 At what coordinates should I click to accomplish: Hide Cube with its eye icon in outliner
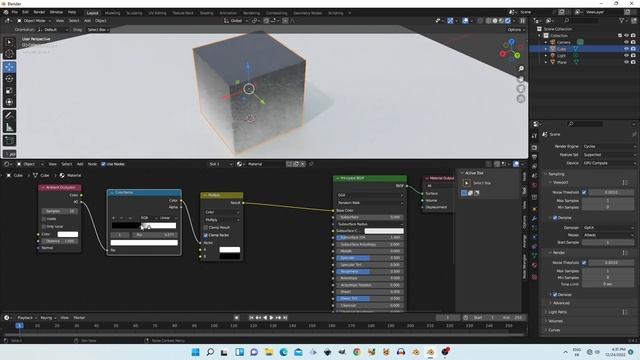click(626, 49)
